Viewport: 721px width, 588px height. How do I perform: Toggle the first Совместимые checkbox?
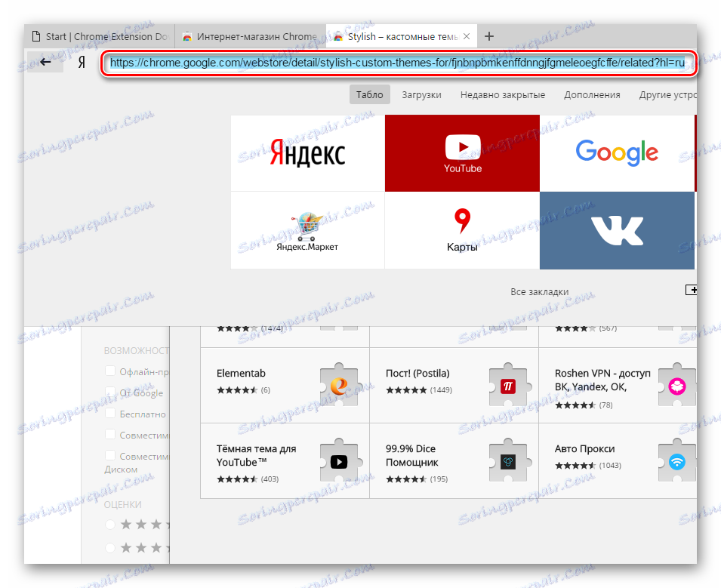(x=110, y=435)
